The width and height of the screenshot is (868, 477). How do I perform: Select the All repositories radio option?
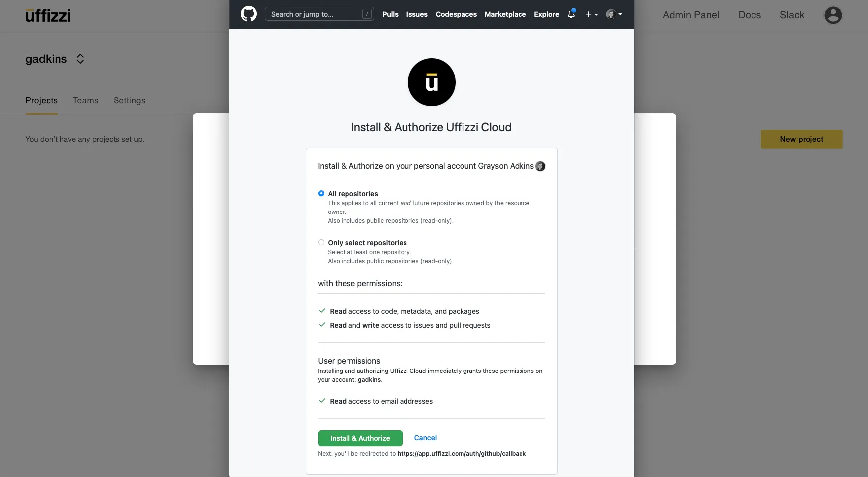click(321, 193)
